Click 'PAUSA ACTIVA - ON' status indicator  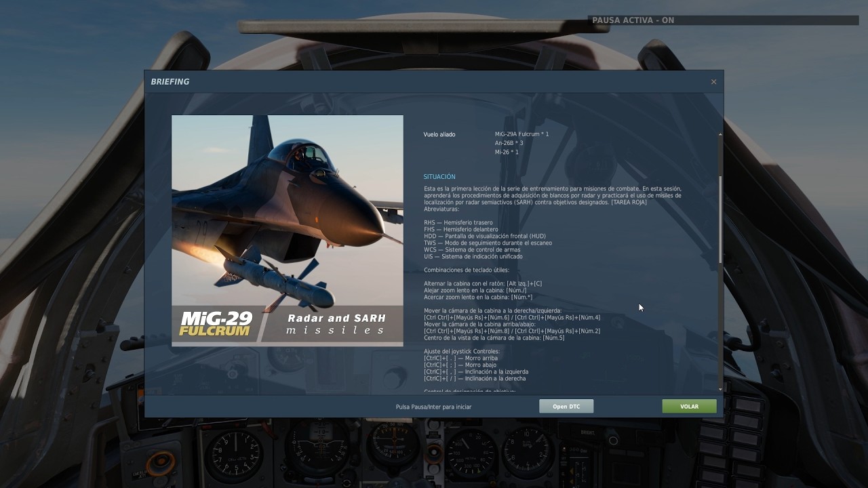pyautogui.click(x=633, y=20)
